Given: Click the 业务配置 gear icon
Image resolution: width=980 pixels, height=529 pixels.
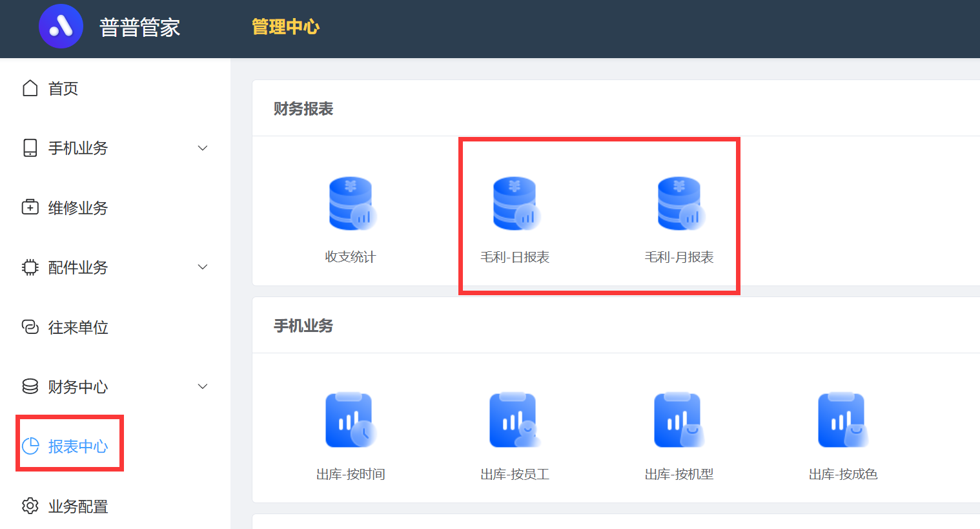Looking at the screenshot, I should click(30, 506).
